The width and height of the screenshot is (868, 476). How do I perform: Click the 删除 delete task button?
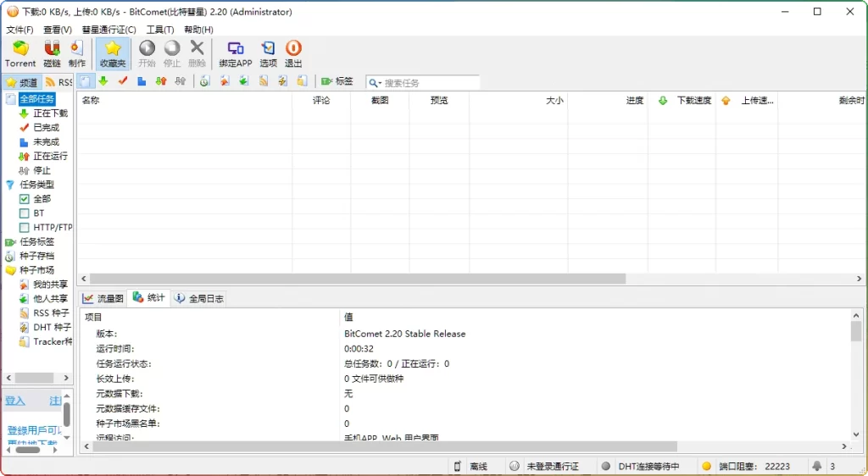click(x=197, y=53)
